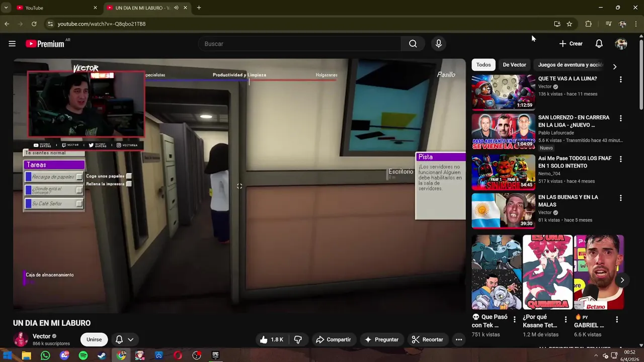Open Steam from the taskbar

coord(102,355)
